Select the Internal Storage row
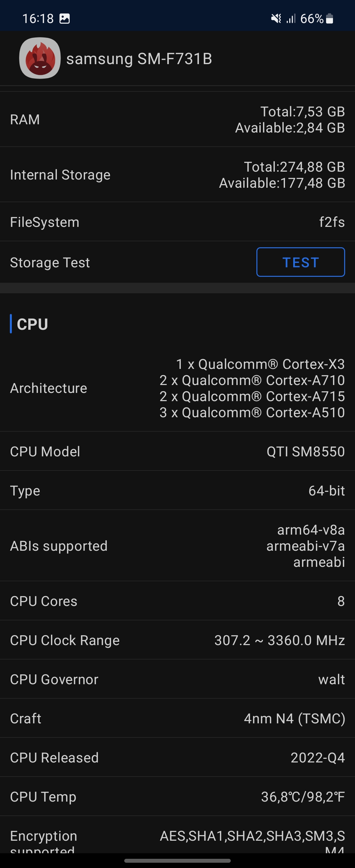This screenshot has width=355, height=868. tap(177, 175)
